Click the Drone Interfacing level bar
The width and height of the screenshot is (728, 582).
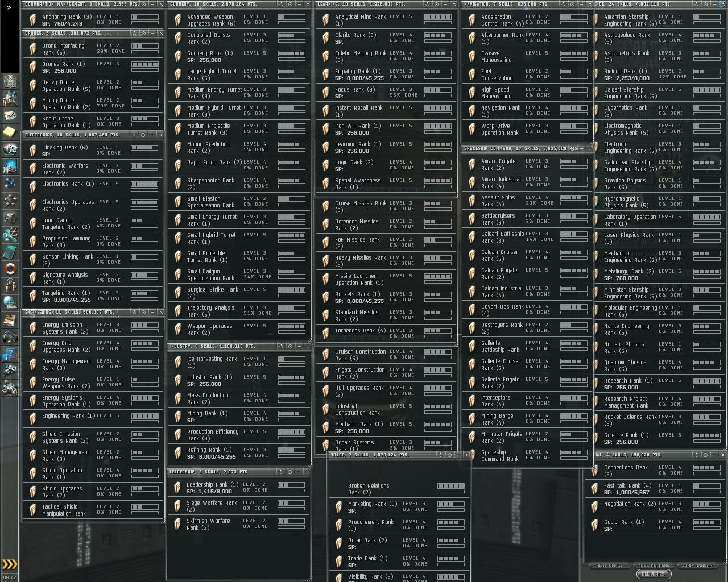[x=145, y=47]
